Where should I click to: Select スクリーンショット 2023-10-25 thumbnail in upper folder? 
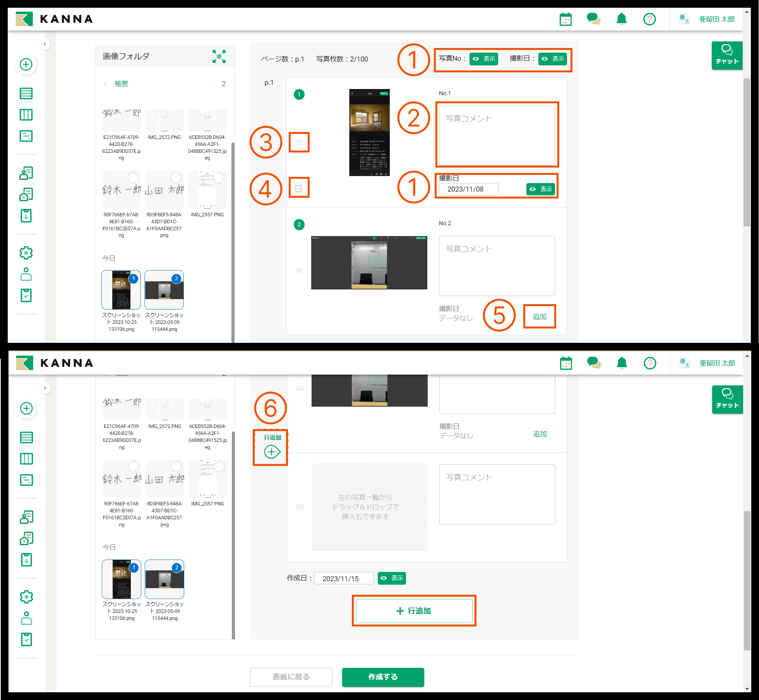(x=121, y=290)
